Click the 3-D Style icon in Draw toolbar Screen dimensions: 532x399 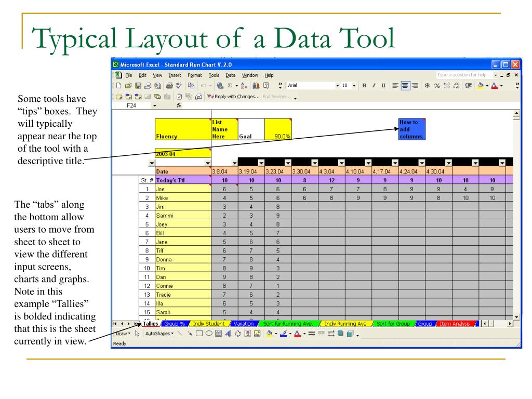point(350,334)
